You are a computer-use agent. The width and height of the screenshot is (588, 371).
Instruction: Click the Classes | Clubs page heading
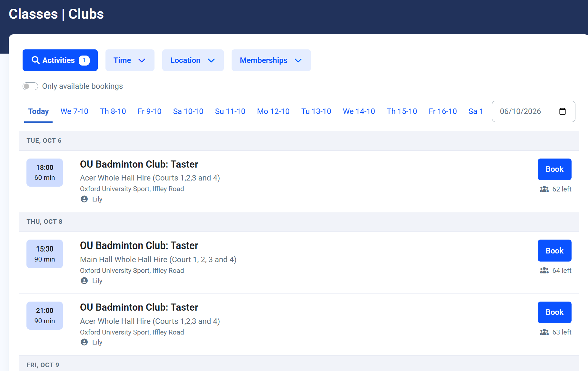[56, 14]
